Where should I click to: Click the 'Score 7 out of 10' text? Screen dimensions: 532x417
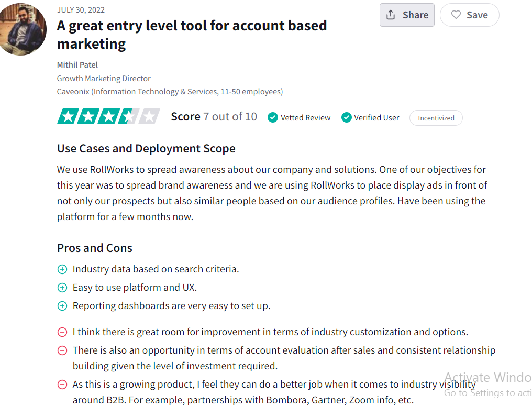[x=214, y=117]
